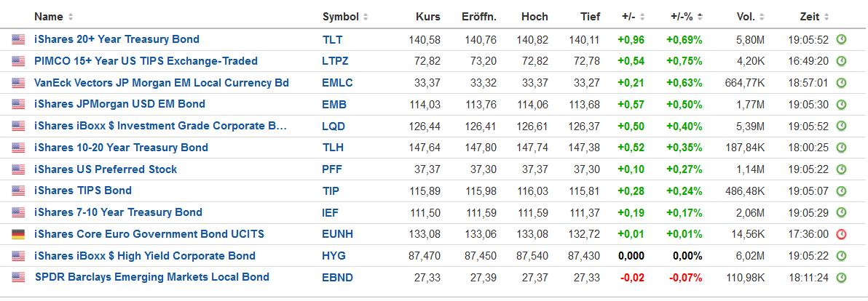Click the US flag icon beside PFF row
This screenshot has height=301, width=868.
(17, 169)
